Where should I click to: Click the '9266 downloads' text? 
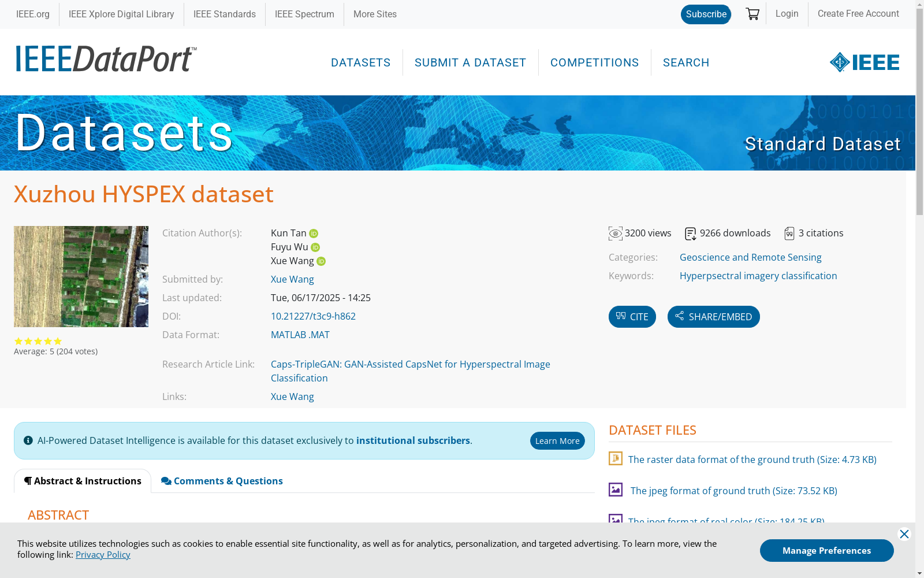point(735,233)
